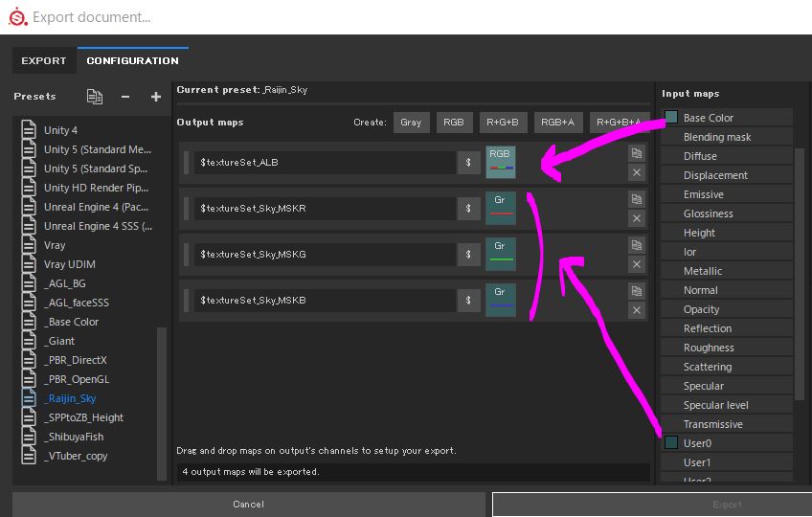812x517 pixels.
Task: Delete the $textureSet_ALB output map
Action: tap(636, 172)
